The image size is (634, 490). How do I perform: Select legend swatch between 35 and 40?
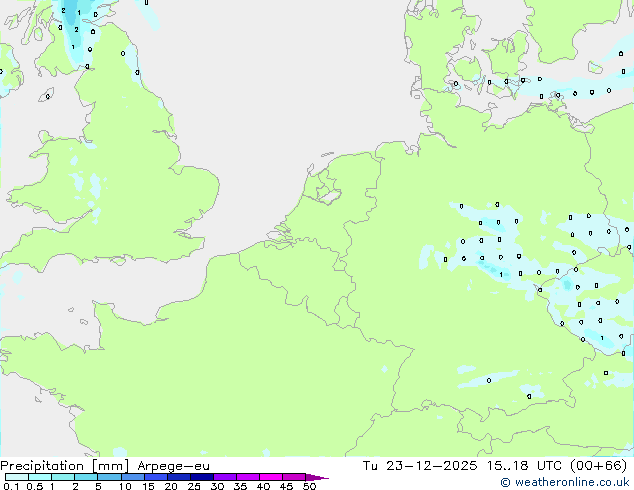click(x=248, y=477)
